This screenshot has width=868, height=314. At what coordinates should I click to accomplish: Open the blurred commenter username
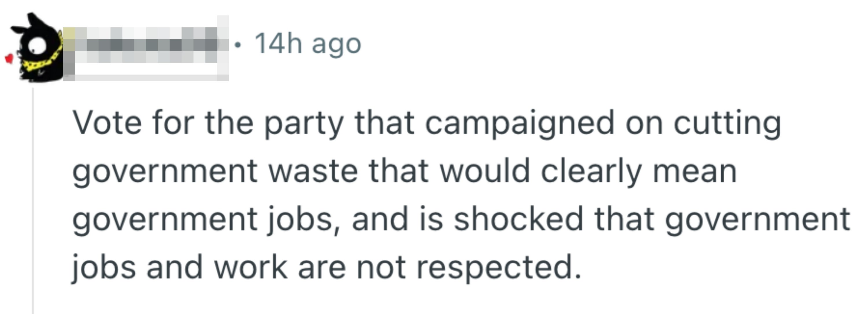[146, 48]
